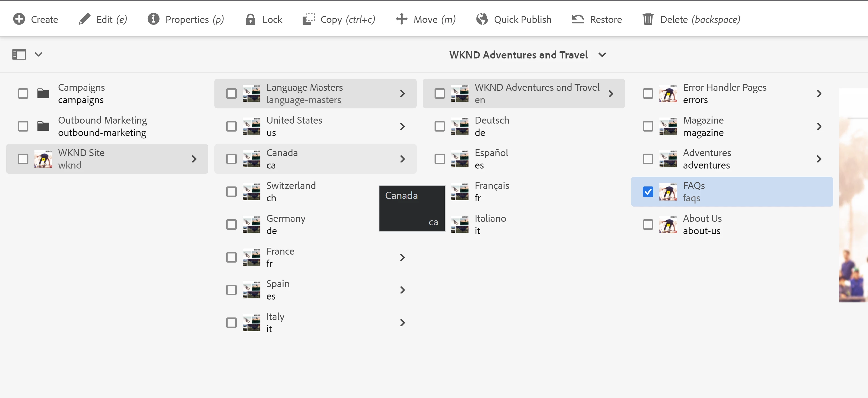
Task: Check the Campaigns folder checkbox
Action: point(23,94)
